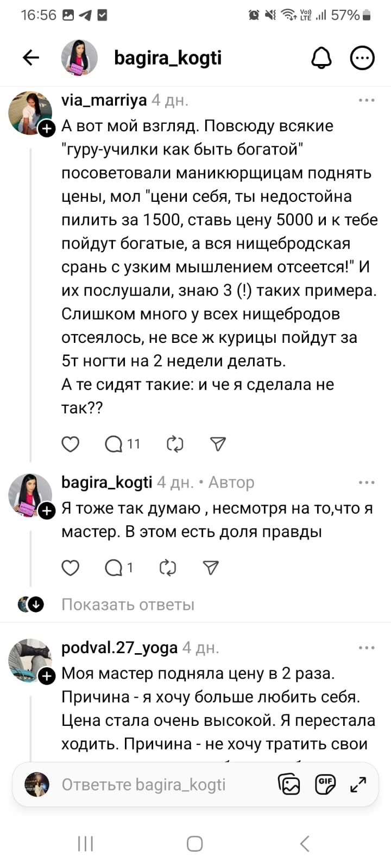Open via_marriya's profile via username
Viewport: 391px width, 868px height.
(104, 100)
